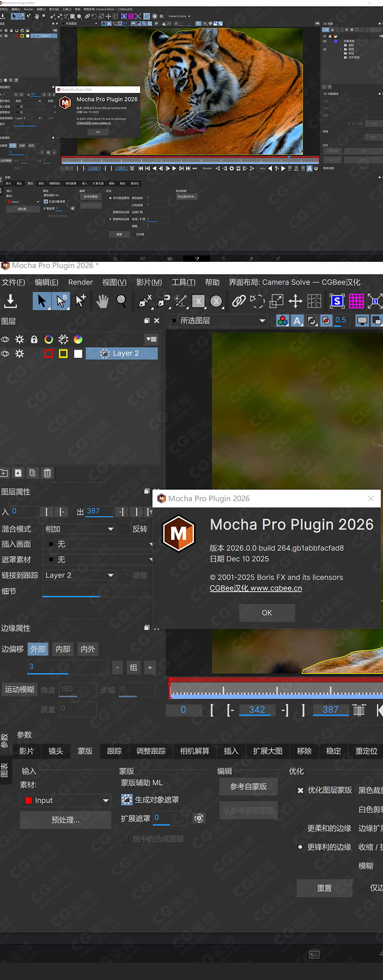Viewport: 383px width, 980px height.
Task: Select the Zoom magnifier tool
Action: 121,301
